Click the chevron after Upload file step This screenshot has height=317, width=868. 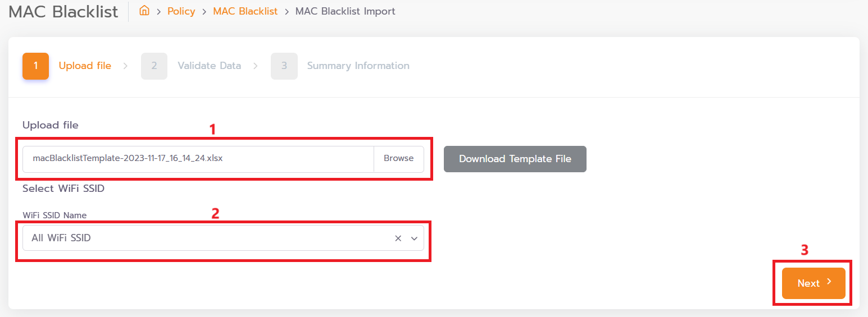pyautogui.click(x=125, y=66)
